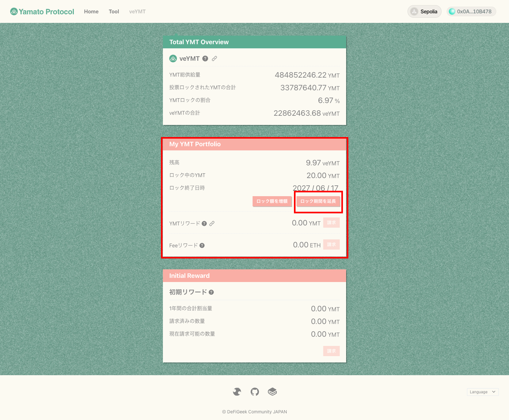Claim the YMT reward with 請求

coord(331,223)
